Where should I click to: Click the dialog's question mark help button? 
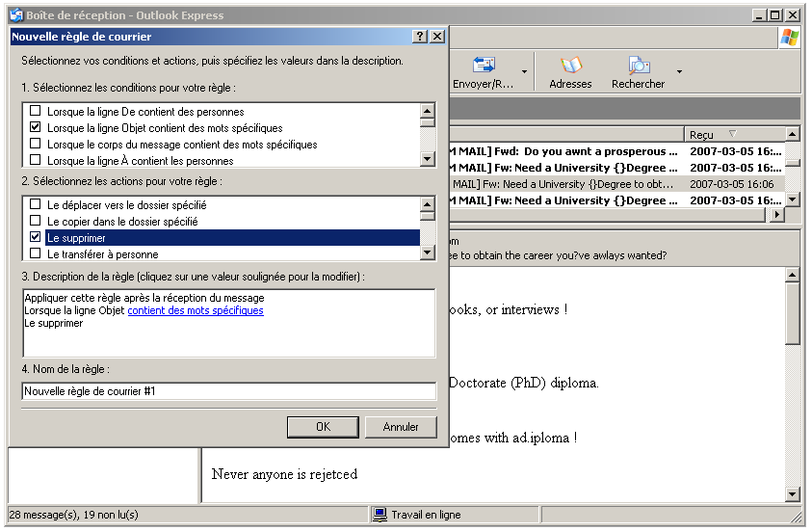tap(420, 37)
